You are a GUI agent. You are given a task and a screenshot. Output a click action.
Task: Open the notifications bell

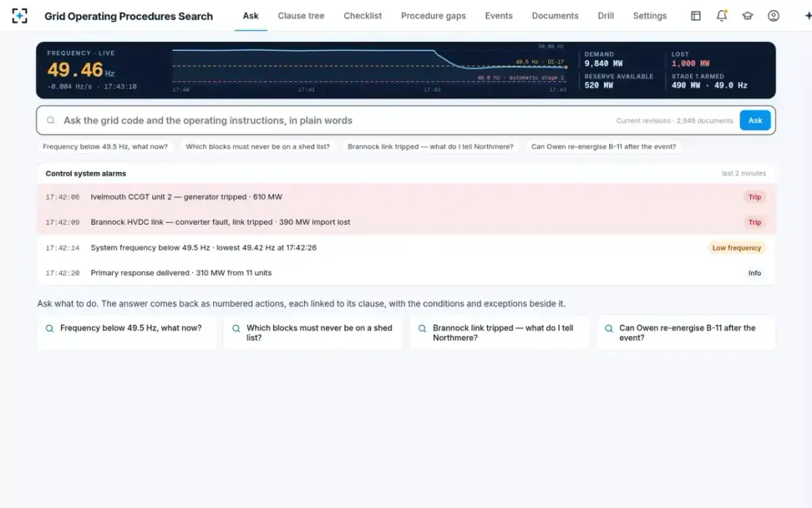(722, 16)
